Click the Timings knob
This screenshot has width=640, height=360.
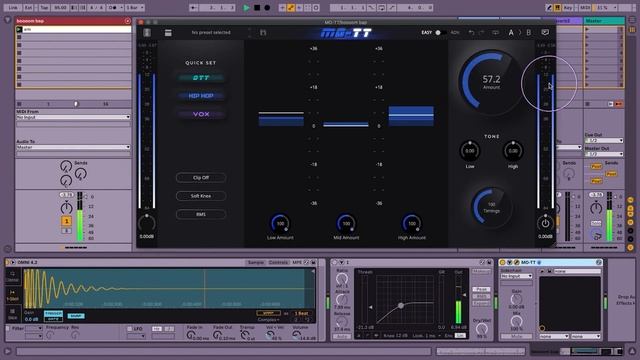[x=491, y=207]
